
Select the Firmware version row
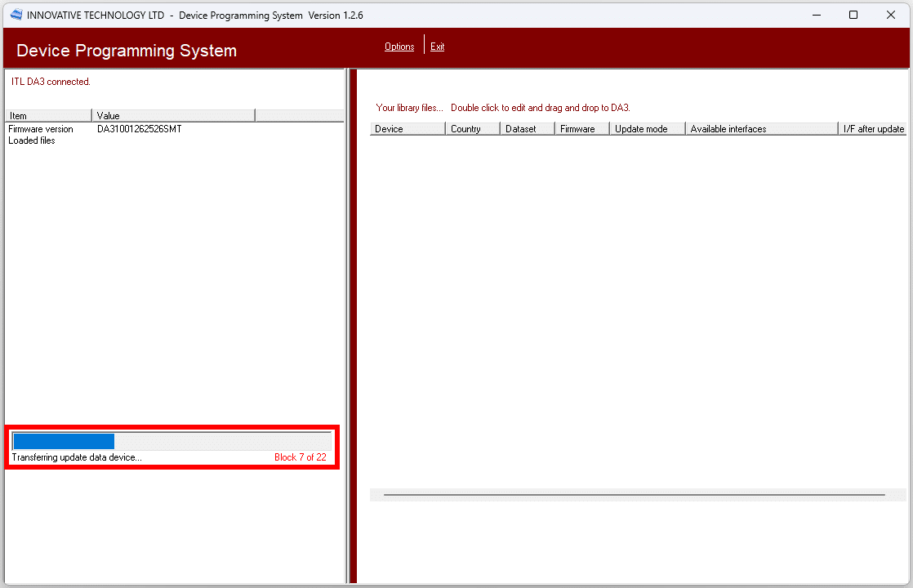point(41,129)
